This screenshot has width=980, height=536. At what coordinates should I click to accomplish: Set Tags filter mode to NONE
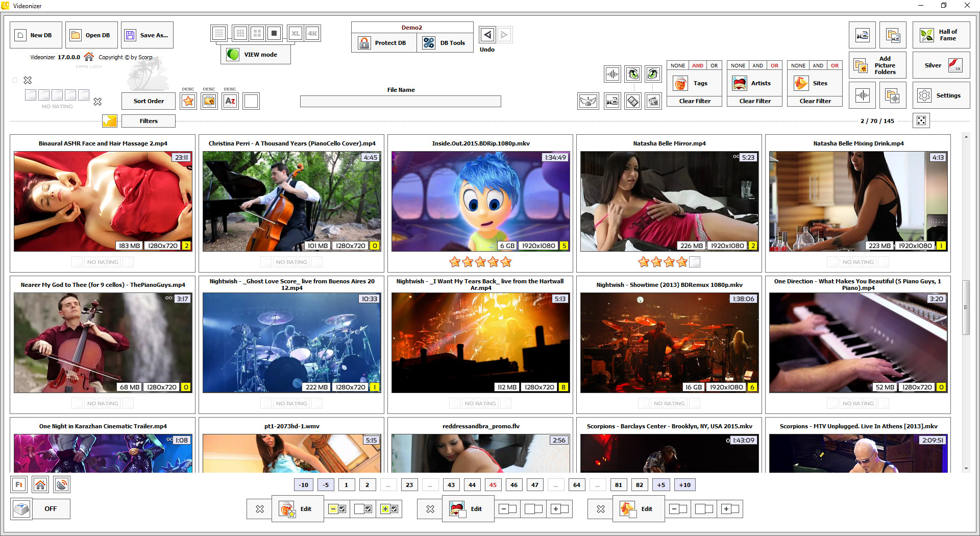pos(678,65)
